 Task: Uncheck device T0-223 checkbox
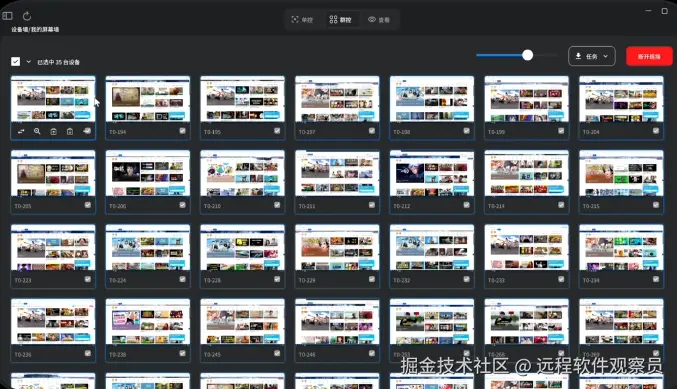point(88,279)
